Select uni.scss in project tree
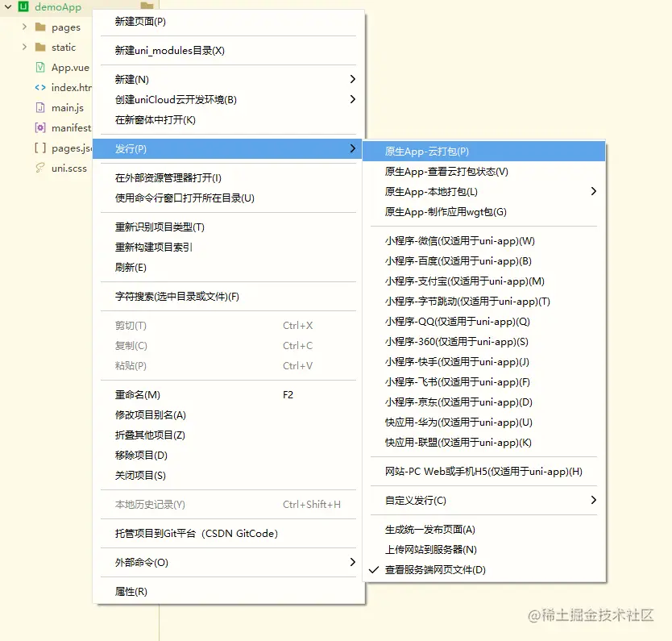 [69, 169]
